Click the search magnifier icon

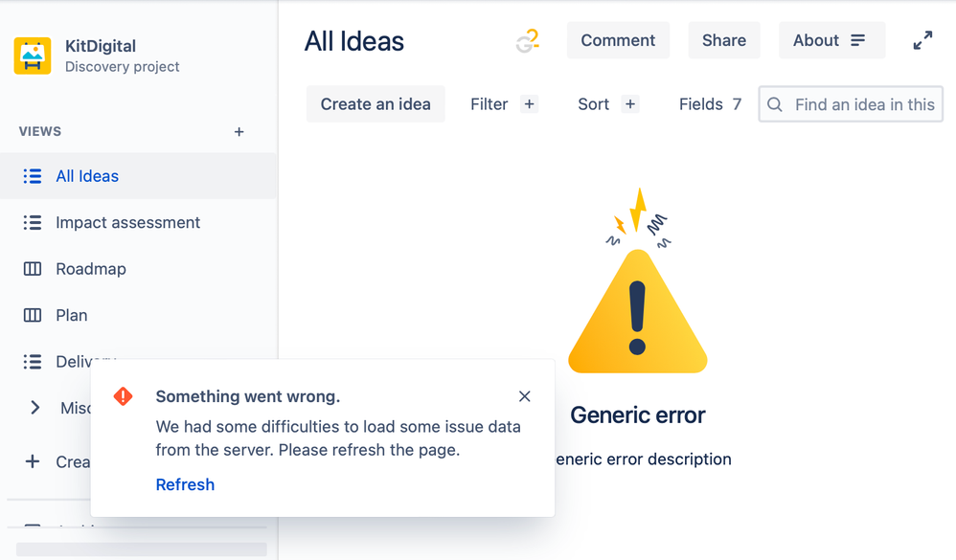tap(774, 104)
